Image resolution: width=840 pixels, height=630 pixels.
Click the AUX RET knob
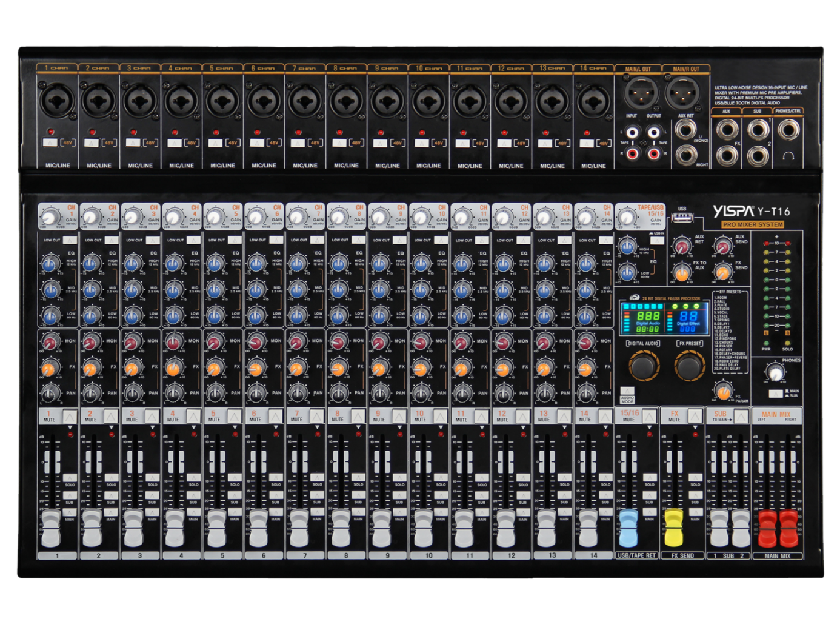pos(682,246)
